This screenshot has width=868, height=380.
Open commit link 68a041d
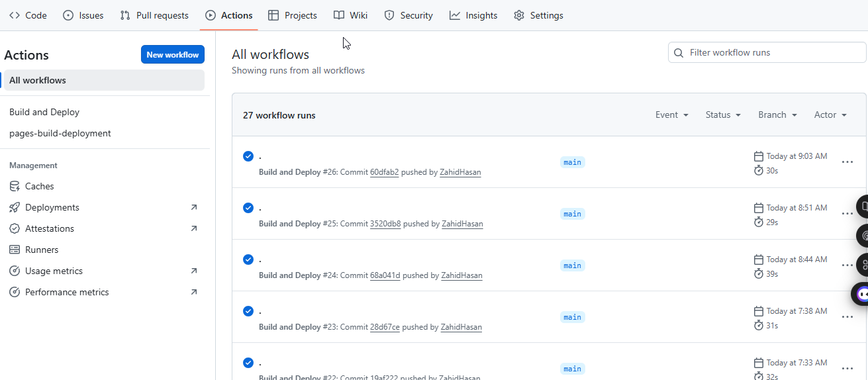click(x=385, y=275)
